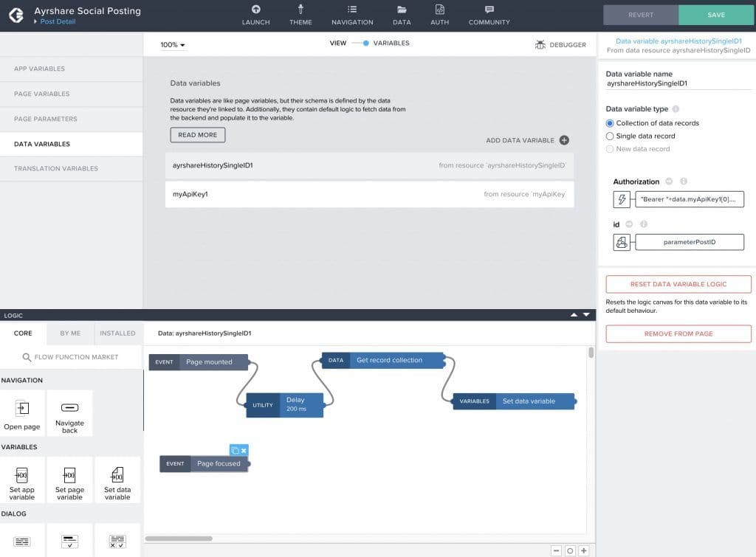Select New data record radio

pos(609,149)
